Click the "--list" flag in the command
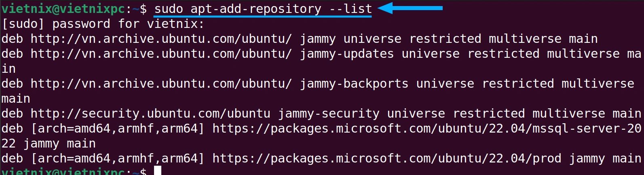Image resolution: width=644 pixels, height=175 pixels. point(351,9)
